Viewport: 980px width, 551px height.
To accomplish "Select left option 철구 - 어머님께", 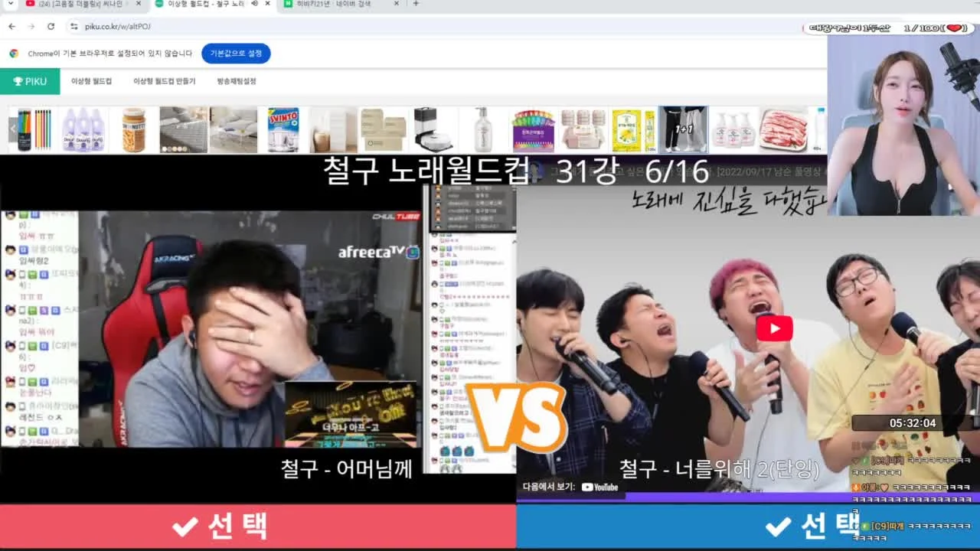I will pos(258,526).
